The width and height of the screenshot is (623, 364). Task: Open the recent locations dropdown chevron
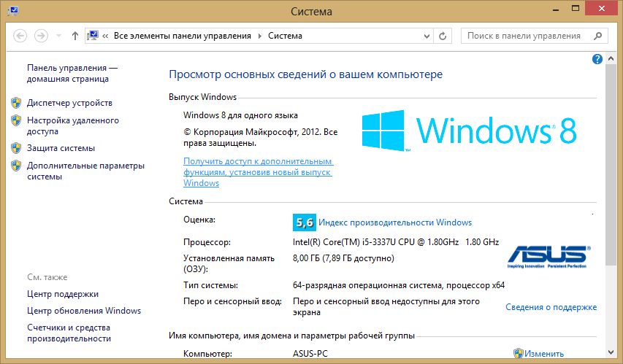(58, 36)
